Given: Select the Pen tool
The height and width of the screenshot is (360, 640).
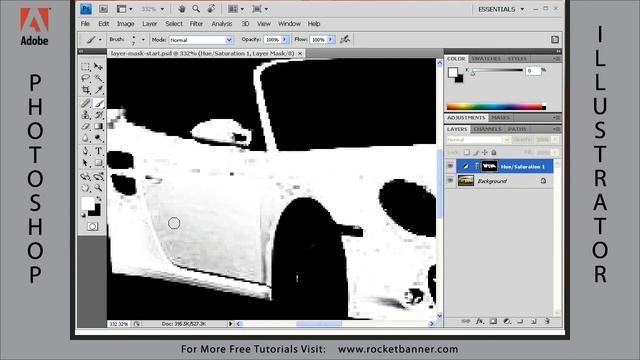Looking at the screenshot, I should pyautogui.click(x=85, y=151).
